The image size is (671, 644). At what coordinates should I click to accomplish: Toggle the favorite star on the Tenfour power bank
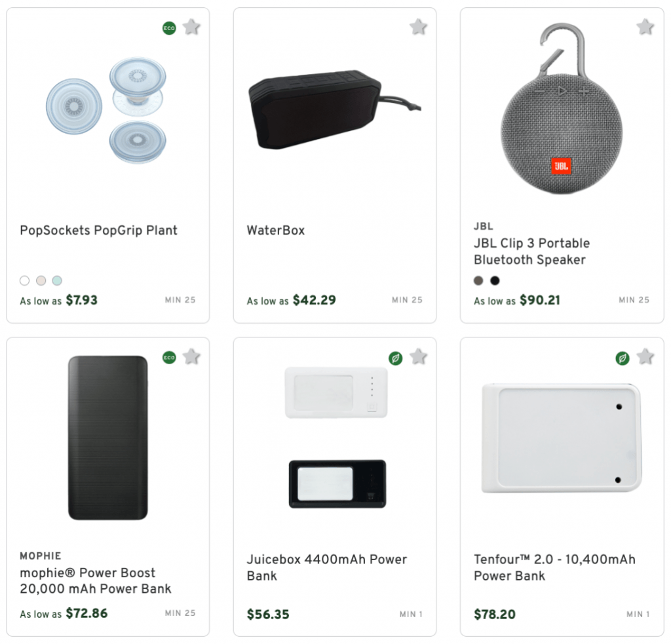click(645, 357)
